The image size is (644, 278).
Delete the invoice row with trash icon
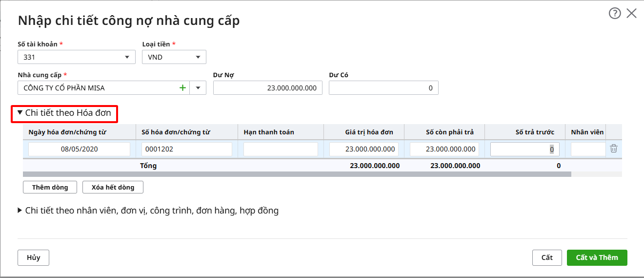click(614, 149)
